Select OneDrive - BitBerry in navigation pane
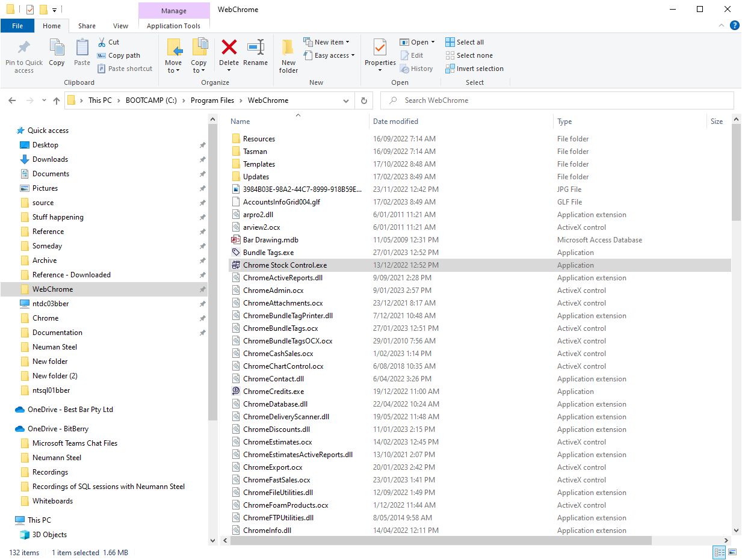This screenshot has height=560, width=742. pos(58,429)
